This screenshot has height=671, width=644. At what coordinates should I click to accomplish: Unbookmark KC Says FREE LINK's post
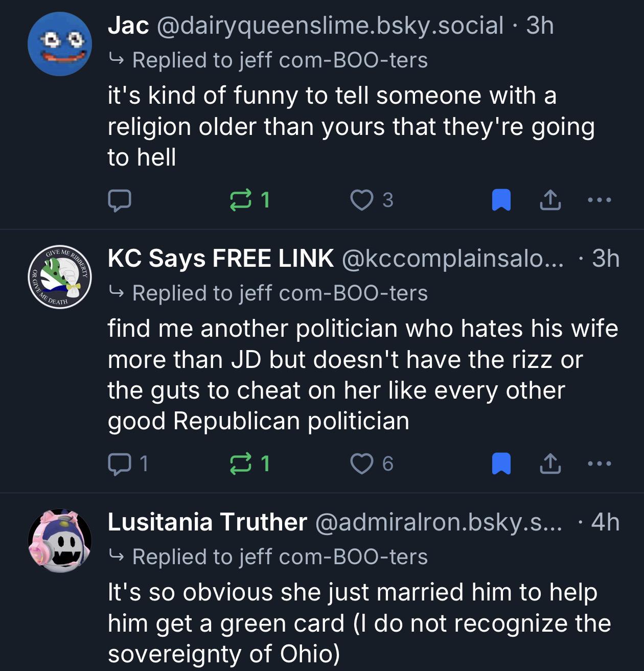501,464
